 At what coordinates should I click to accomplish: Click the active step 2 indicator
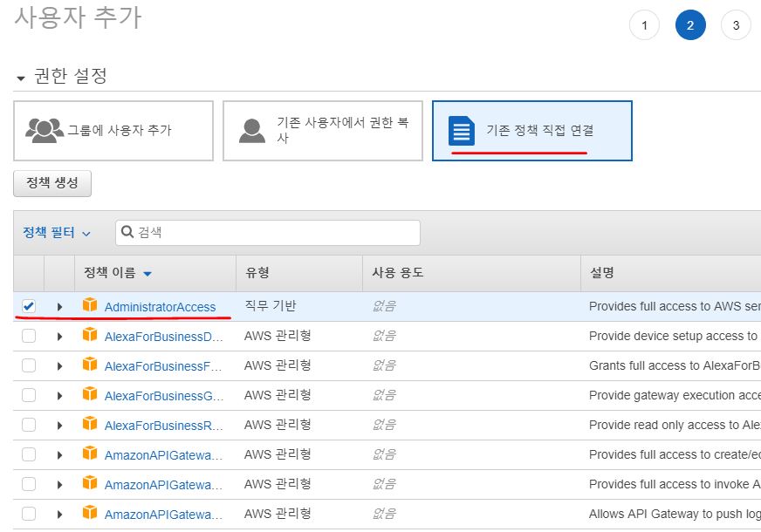(x=690, y=25)
